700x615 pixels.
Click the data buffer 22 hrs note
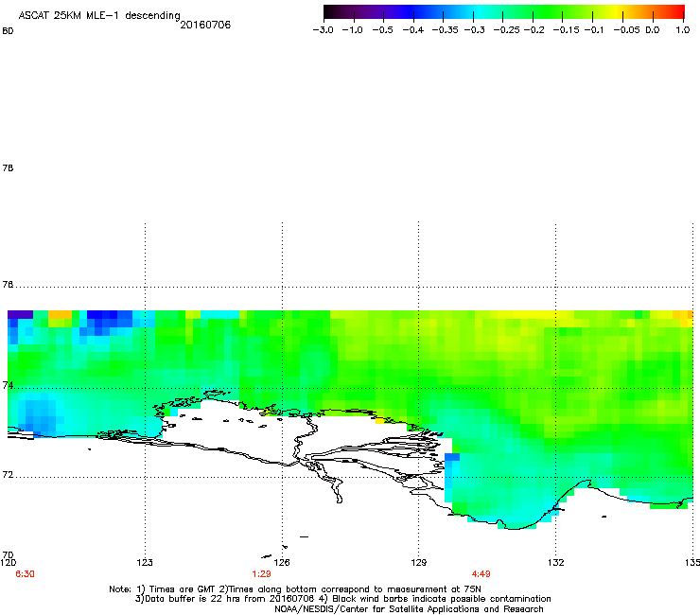[227, 599]
